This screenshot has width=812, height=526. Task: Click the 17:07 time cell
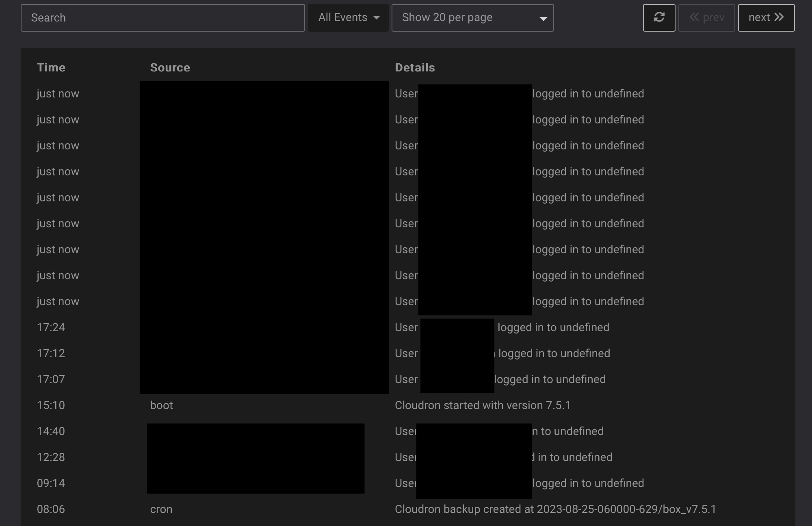51,379
